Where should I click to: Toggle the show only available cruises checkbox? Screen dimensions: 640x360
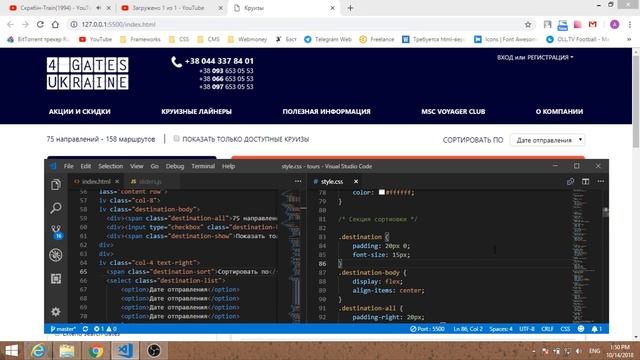pos(176,139)
